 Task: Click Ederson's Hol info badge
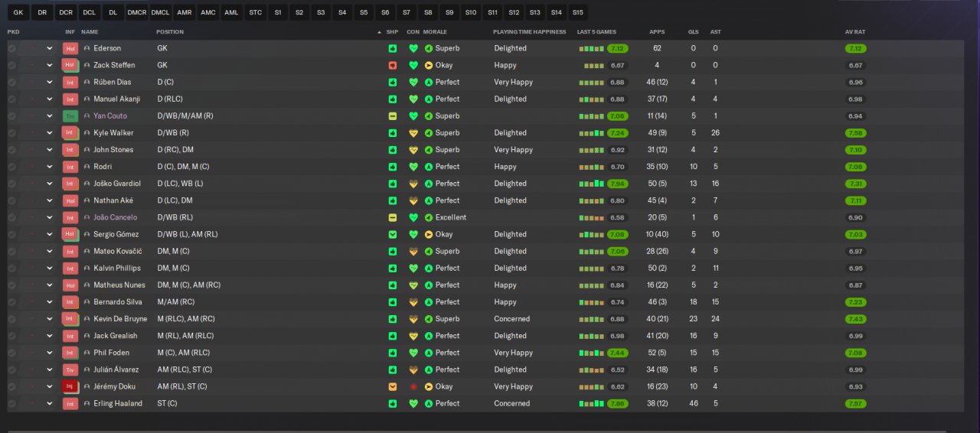coord(70,48)
